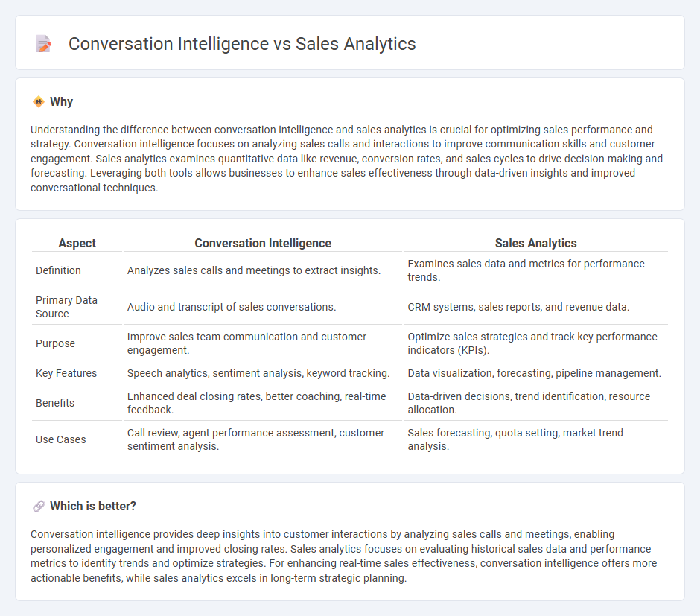Image resolution: width=700 pixels, height=616 pixels.
Task: Click the Why section heading
Action: pyautogui.click(x=62, y=102)
